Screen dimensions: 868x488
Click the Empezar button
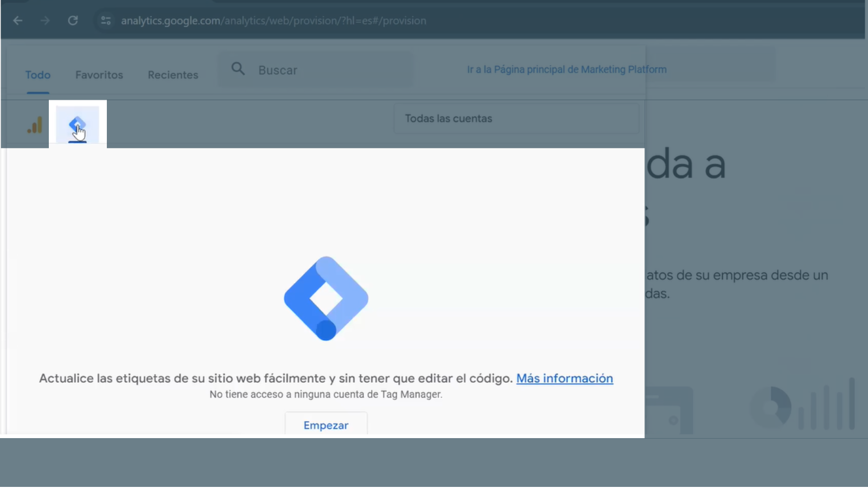326,424
